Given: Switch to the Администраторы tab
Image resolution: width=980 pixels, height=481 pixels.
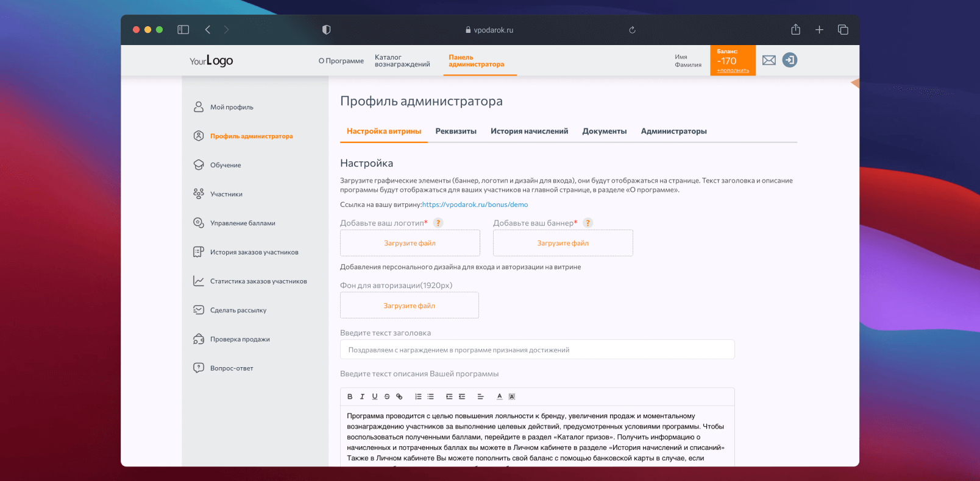Looking at the screenshot, I should click(673, 131).
